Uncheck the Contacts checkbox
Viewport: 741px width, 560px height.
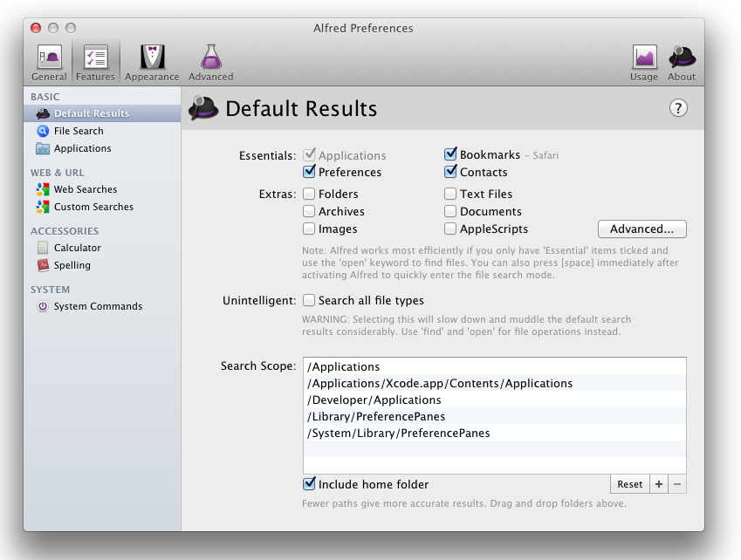tap(450, 172)
